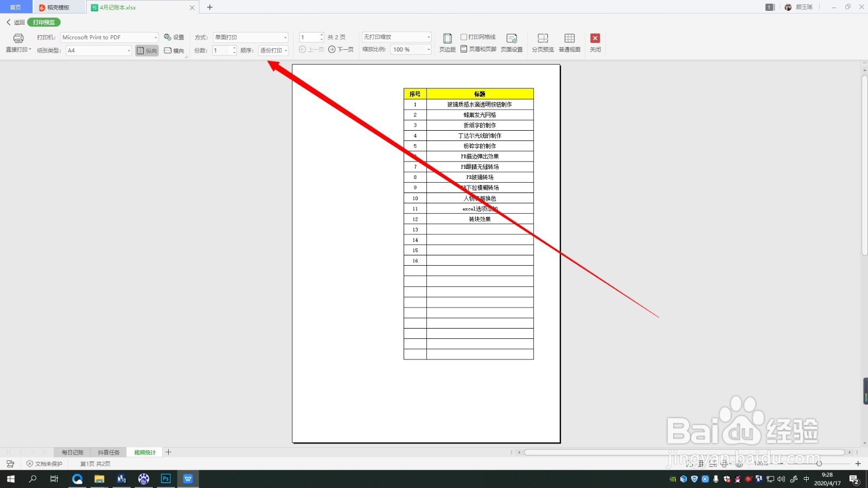Click the red 关闭 close preview icon

(595, 38)
